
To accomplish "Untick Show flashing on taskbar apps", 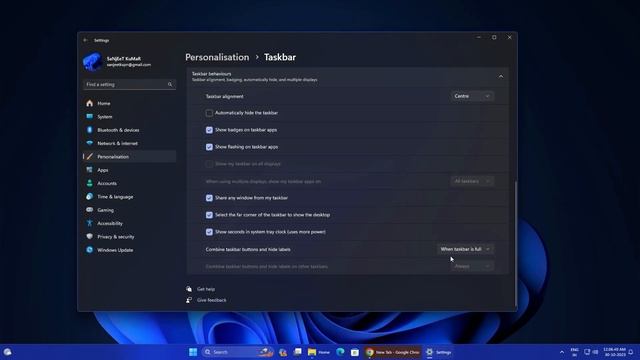I will (x=209, y=147).
